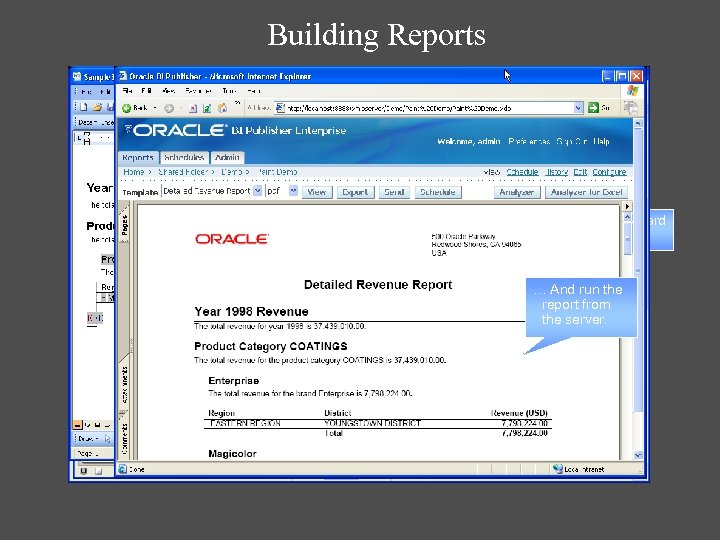Open the Tools menu in Internet Explorer

[x=229, y=91]
